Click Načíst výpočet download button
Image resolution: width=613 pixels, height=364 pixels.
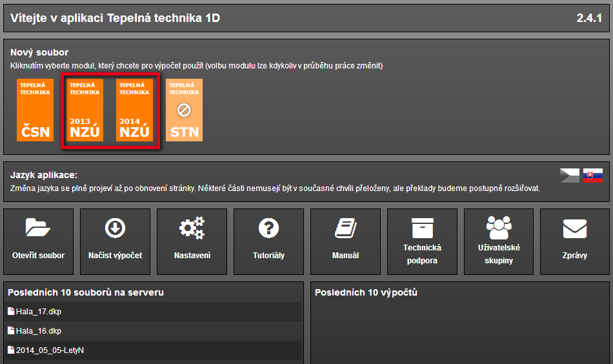point(115,241)
